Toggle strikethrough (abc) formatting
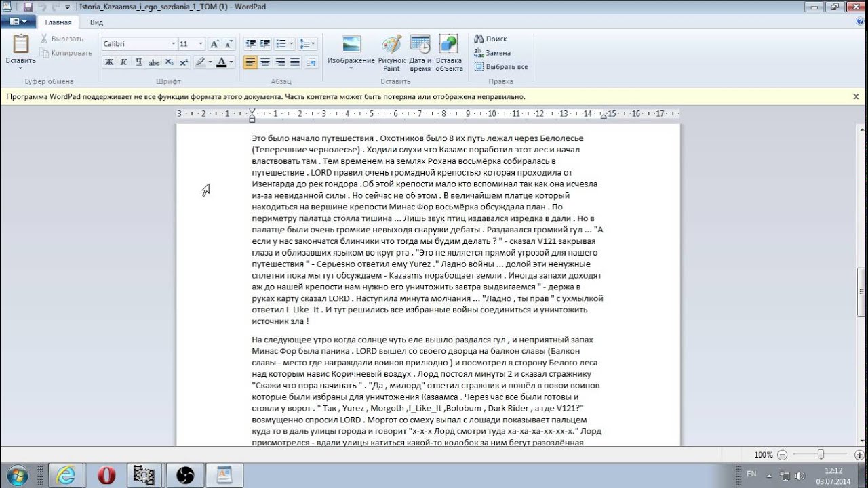The height and width of the screenshot is (488, 868). [154, 62]
